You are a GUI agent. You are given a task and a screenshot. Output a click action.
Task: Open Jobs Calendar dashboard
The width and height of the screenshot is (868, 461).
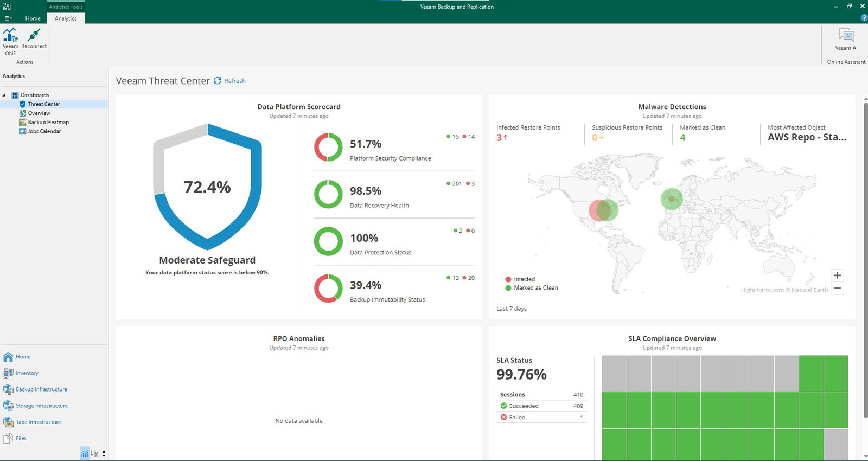click(44, 131)
